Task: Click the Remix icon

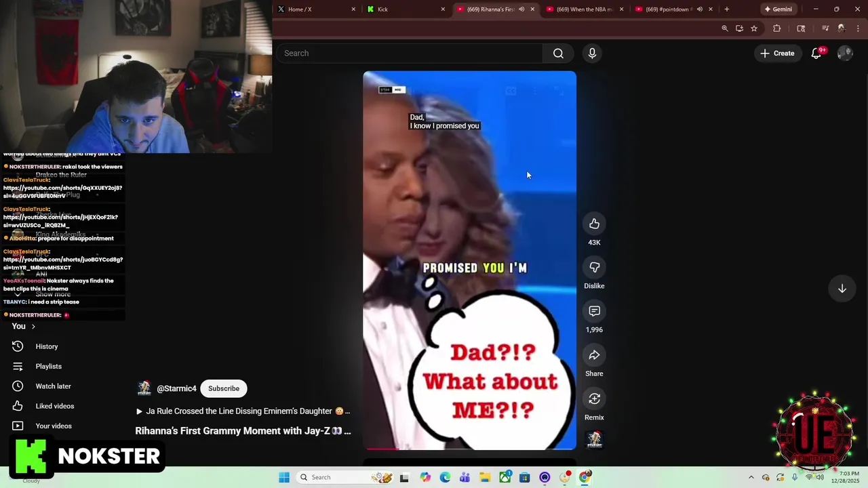Action: coord(594,399)
